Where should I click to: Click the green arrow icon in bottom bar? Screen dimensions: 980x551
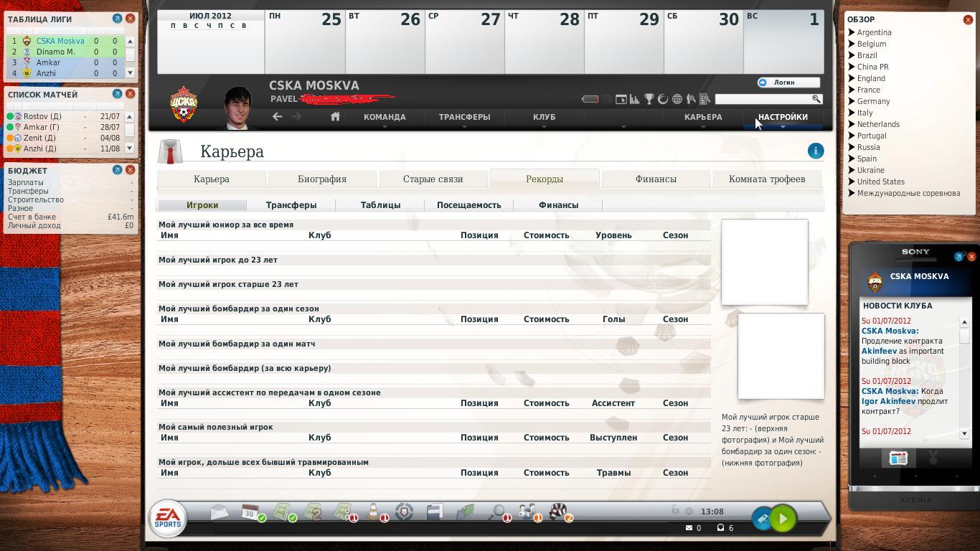click(x=466, y=512)
